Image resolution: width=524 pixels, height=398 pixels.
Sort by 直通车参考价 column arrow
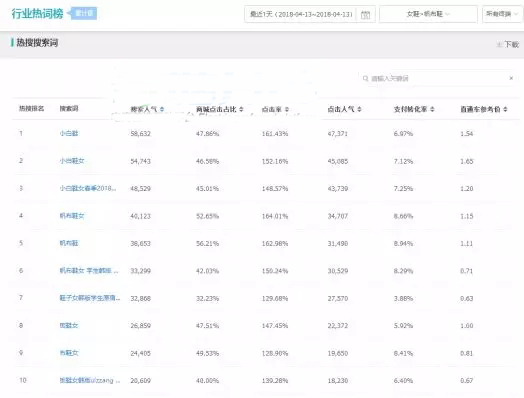[x=505, y=109]
